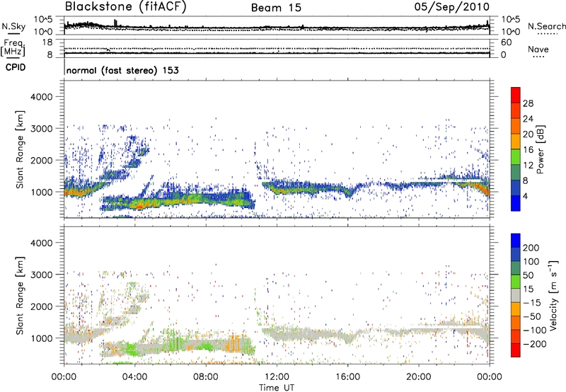
Task: Pick the blue top segment of Velocity colorbar
Action: [x=516, y=241]
